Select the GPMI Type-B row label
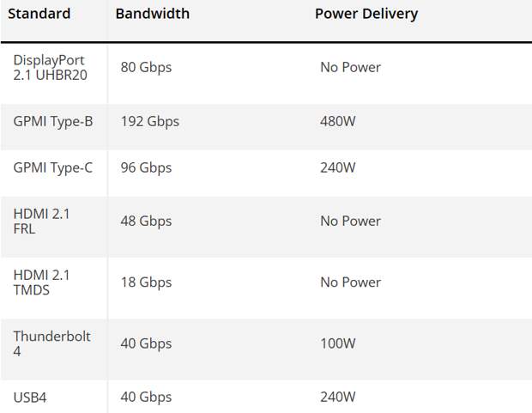Image resolution: width=532 pixels, height=413 pixels. [x=53, y=122]
